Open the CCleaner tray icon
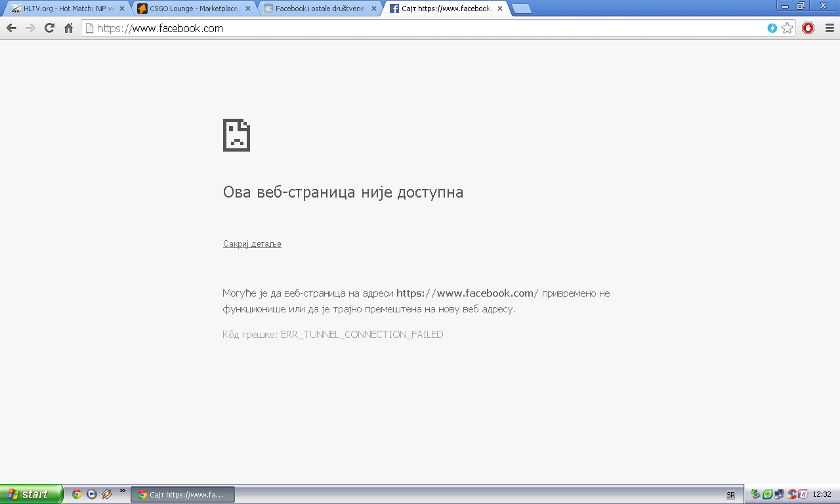 pos(792,494)
